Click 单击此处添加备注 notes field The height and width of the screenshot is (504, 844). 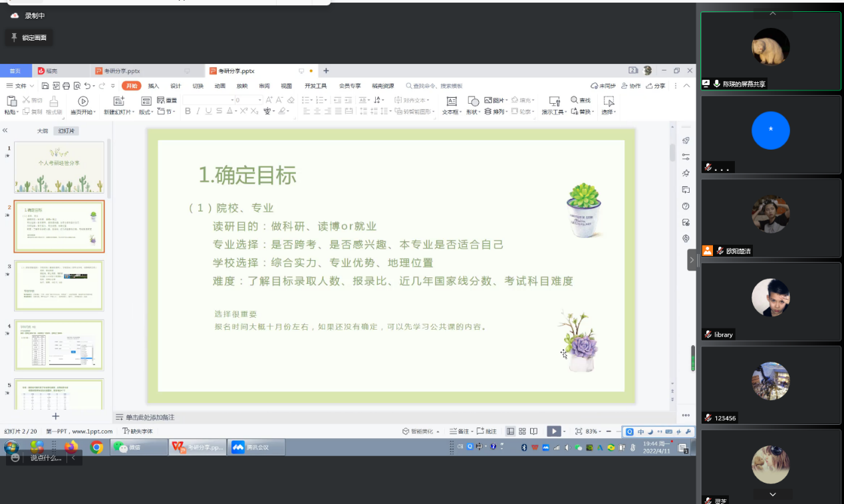coord(150,417)
